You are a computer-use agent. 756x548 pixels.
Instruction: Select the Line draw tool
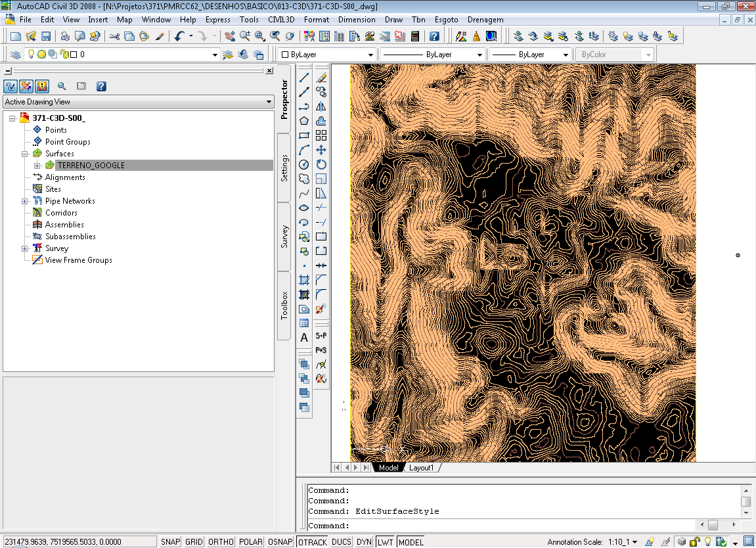pos(303,78)
